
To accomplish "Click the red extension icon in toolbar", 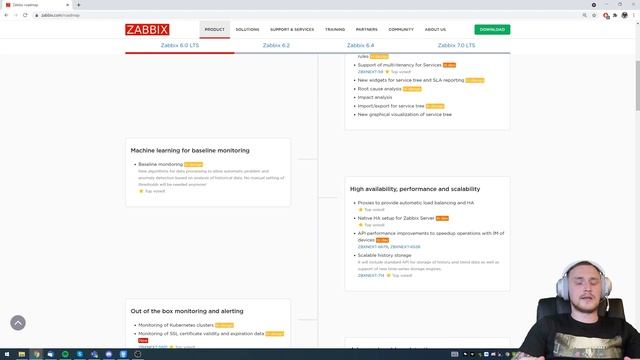I will tap(606, 16).
